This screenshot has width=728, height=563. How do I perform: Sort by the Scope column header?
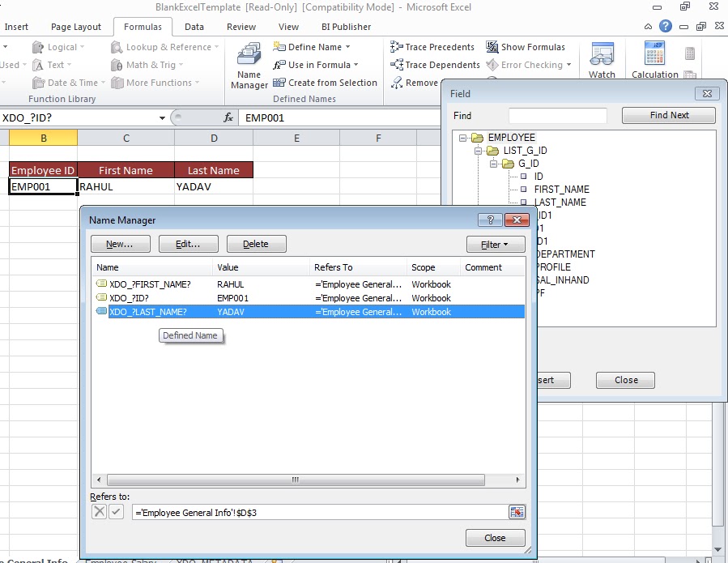tap(433, 267)
